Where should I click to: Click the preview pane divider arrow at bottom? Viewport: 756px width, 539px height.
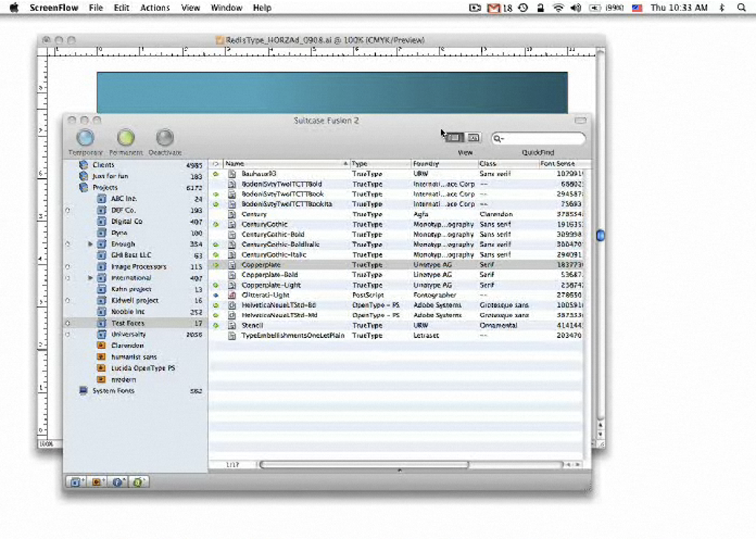(399, 469)
